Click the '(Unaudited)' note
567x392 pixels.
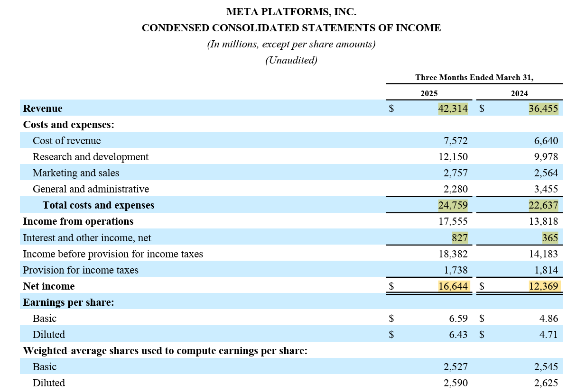[x=291, y=60]
